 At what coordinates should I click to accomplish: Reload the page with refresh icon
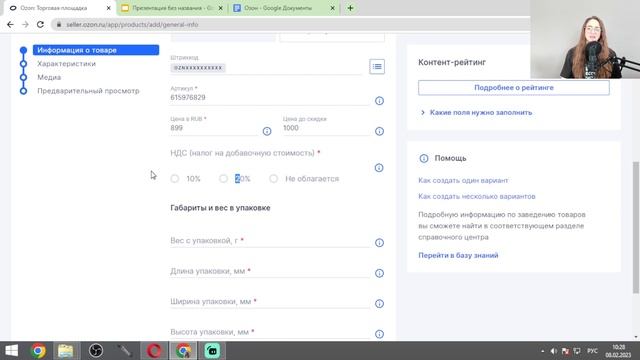[40, 24]
